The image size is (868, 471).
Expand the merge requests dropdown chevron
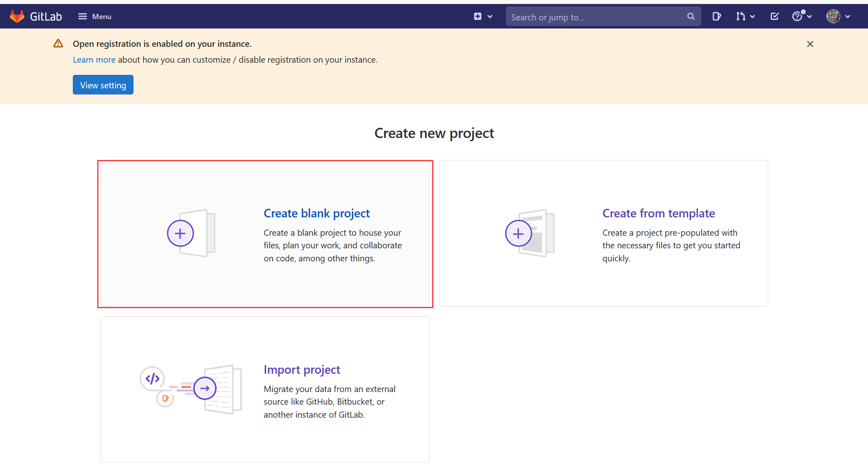pos(752,16)
